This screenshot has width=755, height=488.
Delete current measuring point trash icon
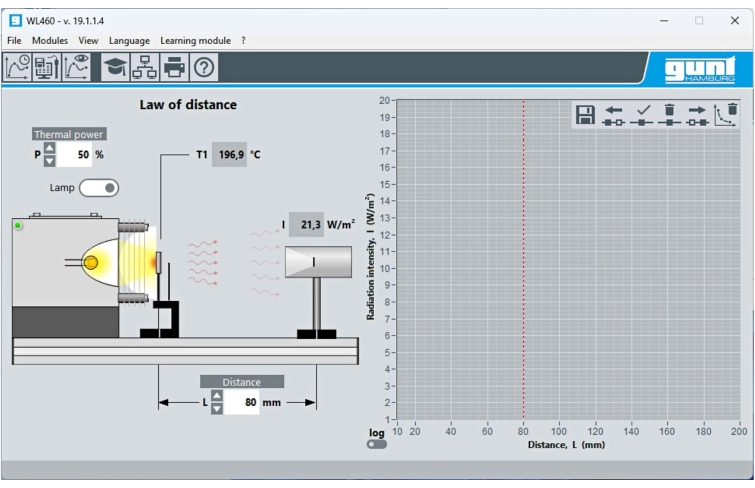669,116
